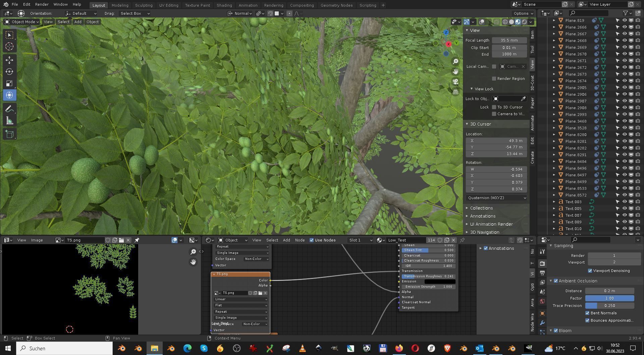Switch to the Geometry Nodes workspace tab
644x355 pixels.
point(336,5)
